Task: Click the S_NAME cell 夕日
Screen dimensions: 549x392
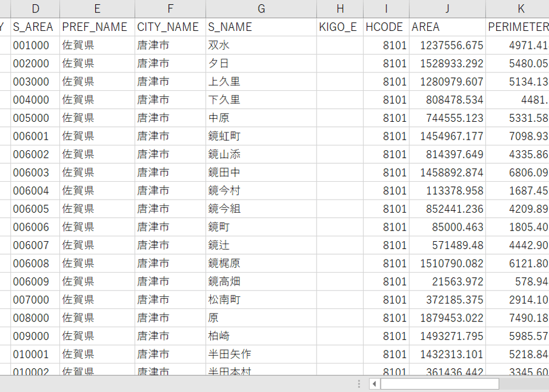Action: click(x=261, y=64)
